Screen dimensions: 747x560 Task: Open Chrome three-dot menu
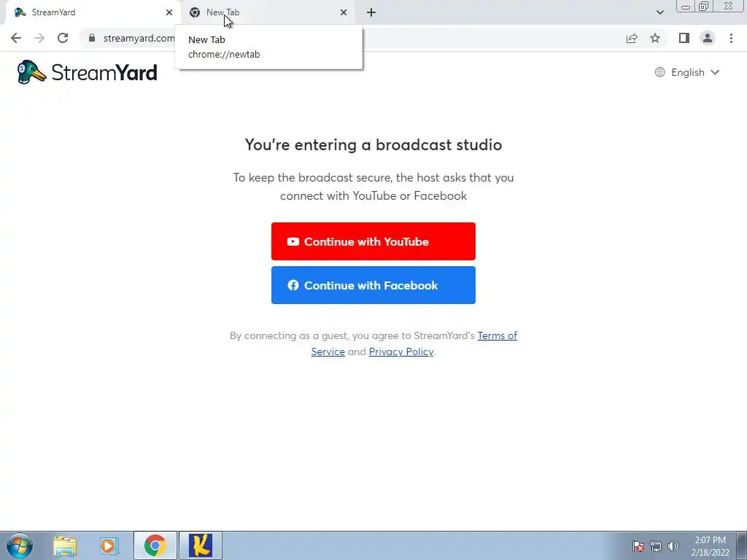tap(731, 38)
